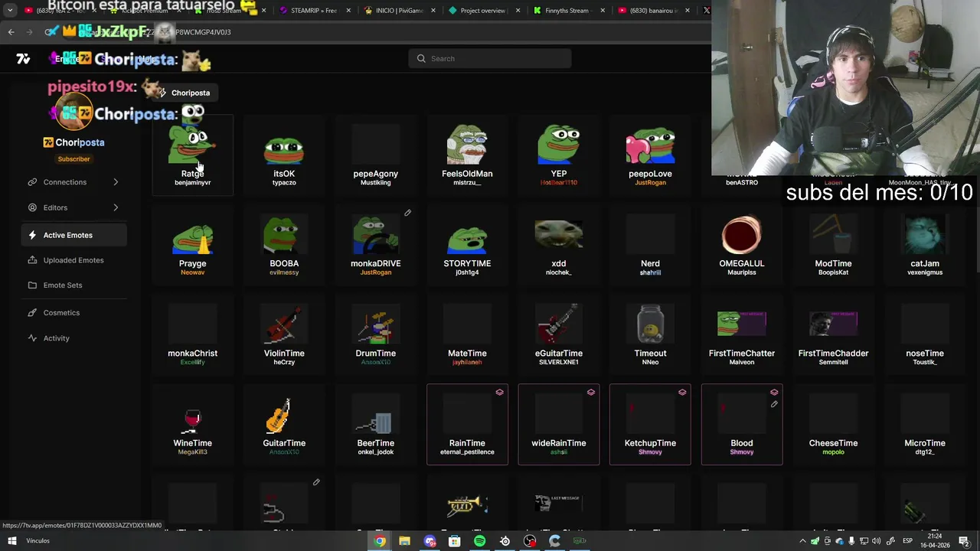Screen dimensions: 980x551
Task: Open the eGuitarTime emote
Action: 559,335
